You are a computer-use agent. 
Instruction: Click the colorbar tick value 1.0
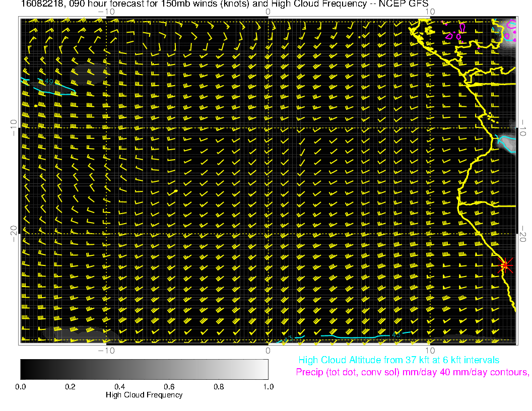click(x=269, y=387)
